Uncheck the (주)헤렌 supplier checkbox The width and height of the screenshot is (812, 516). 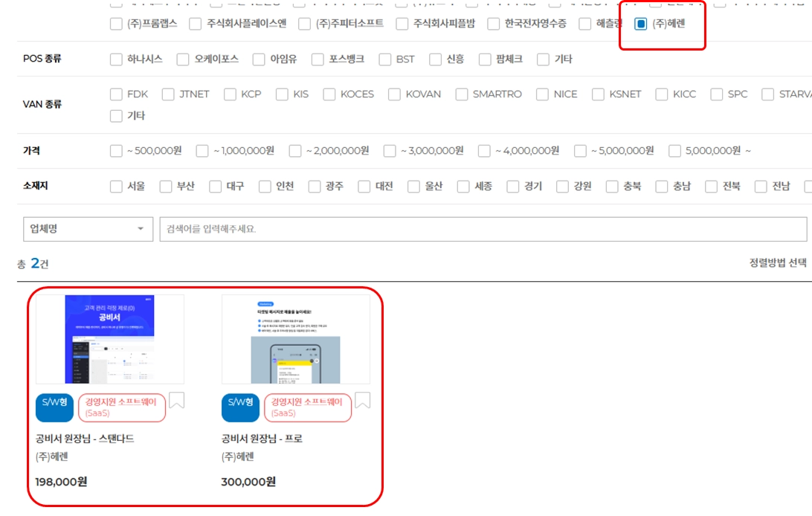coord(640,24)
